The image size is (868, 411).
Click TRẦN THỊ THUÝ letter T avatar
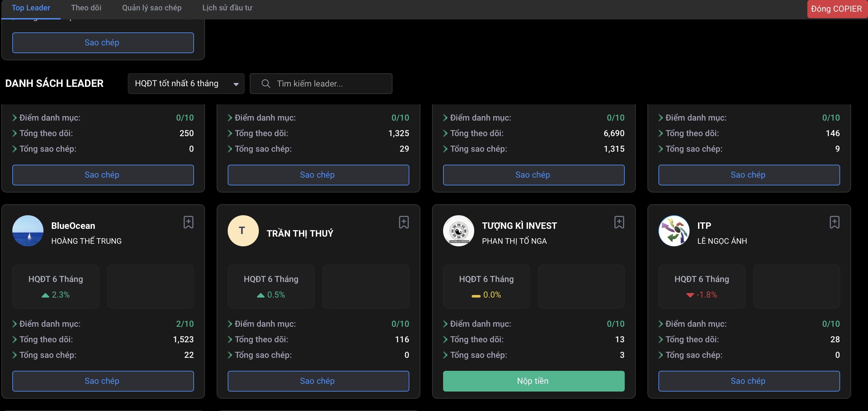[243, 231]
